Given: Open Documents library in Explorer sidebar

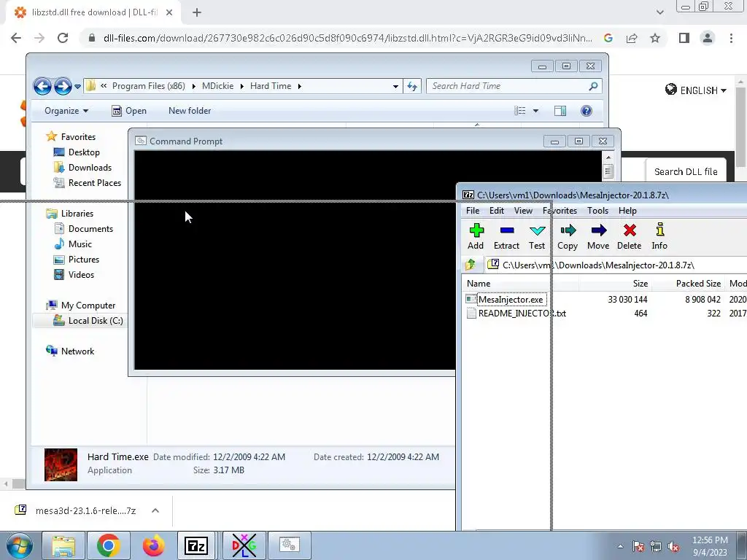Looking at the screenshot, I should click(90, 228).
